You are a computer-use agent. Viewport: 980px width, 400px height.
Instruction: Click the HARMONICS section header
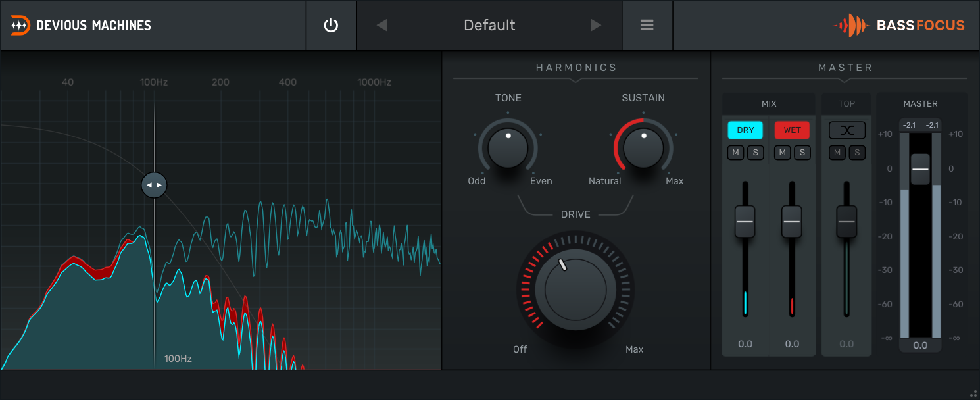point(576,68)
